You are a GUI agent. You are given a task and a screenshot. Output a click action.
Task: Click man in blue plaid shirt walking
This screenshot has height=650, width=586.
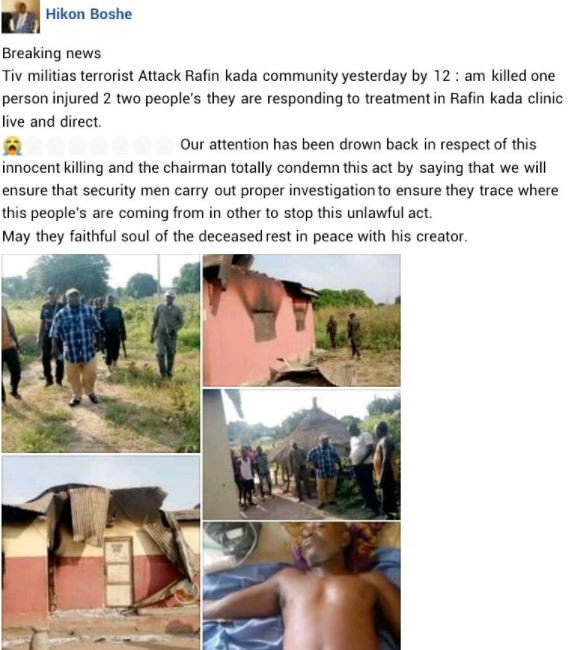click(x=77, y=347)
